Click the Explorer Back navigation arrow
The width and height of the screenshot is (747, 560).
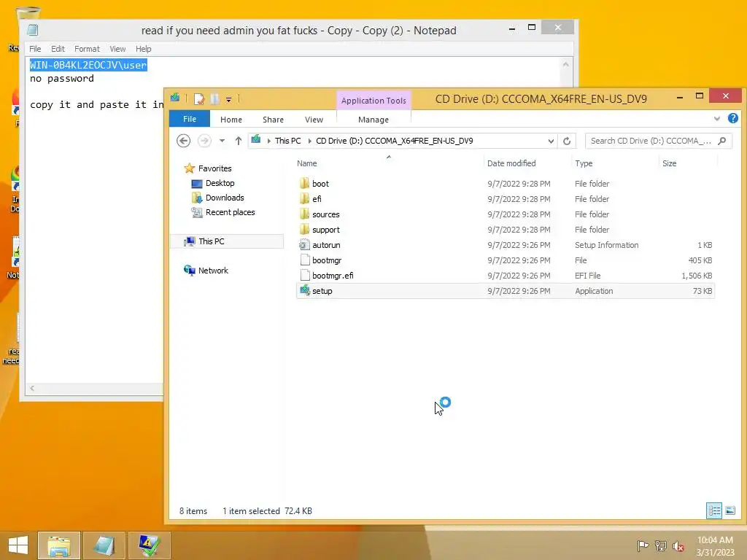pyautogui.click(x=183, y=141)
